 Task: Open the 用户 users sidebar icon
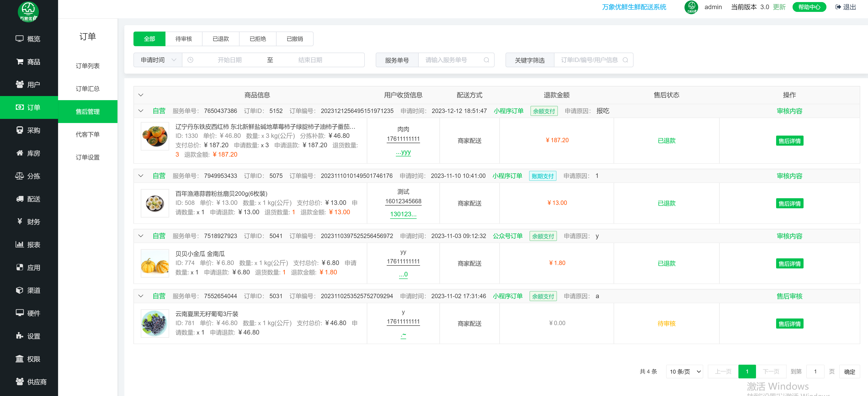(x=20, y=84)
